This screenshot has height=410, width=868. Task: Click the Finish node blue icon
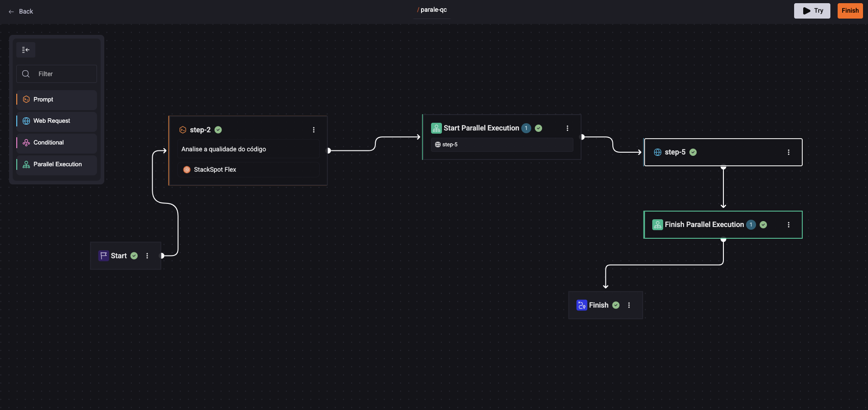(582, 305)
